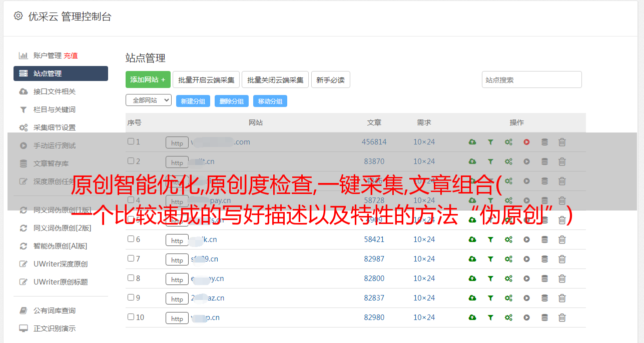
Task: Tick the checkbox for site row 10
Action: click(131, 317)
